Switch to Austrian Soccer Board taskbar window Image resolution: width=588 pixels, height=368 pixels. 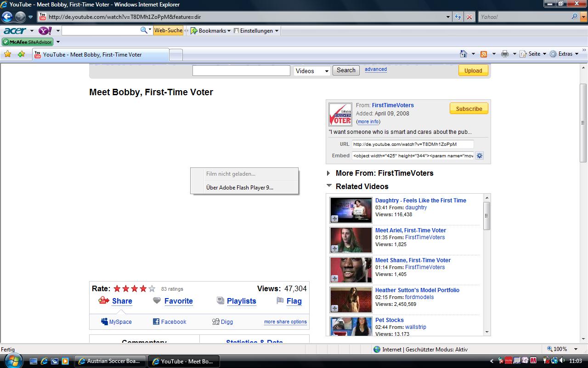pyautogui.click(x=110, y=361)
